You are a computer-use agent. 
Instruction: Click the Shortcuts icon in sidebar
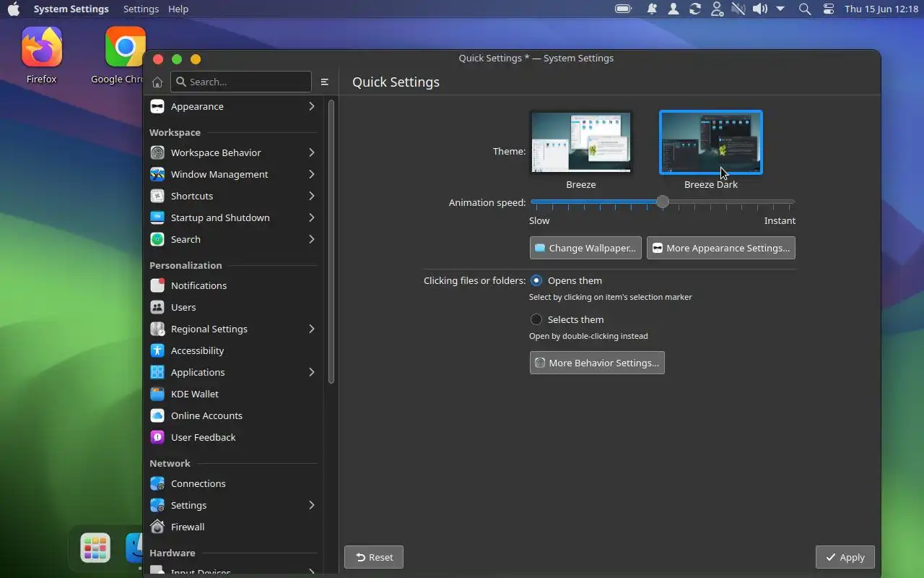pos(157,196)
